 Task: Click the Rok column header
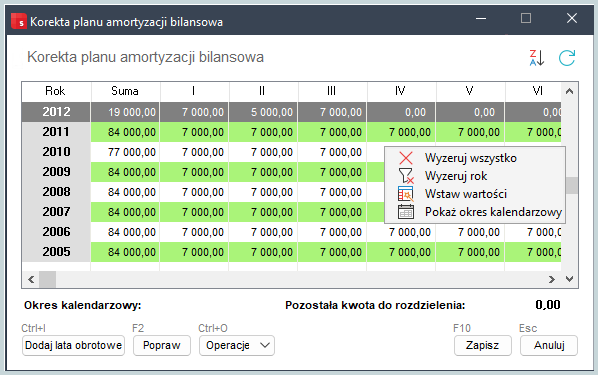tap(56, 91)
